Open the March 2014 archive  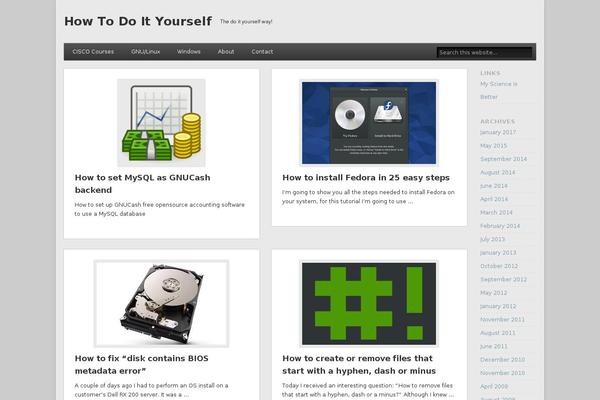tap(496, 212)
